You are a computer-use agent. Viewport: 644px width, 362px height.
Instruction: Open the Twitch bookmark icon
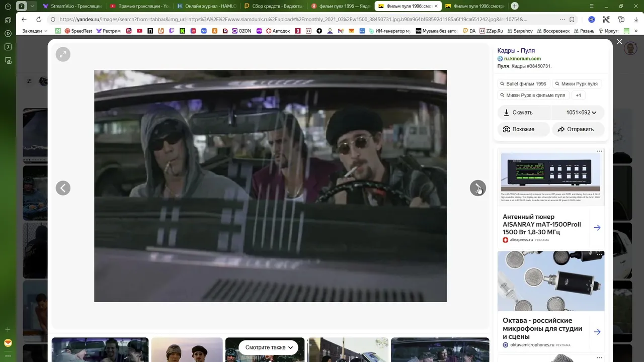(x=172, y=31)
